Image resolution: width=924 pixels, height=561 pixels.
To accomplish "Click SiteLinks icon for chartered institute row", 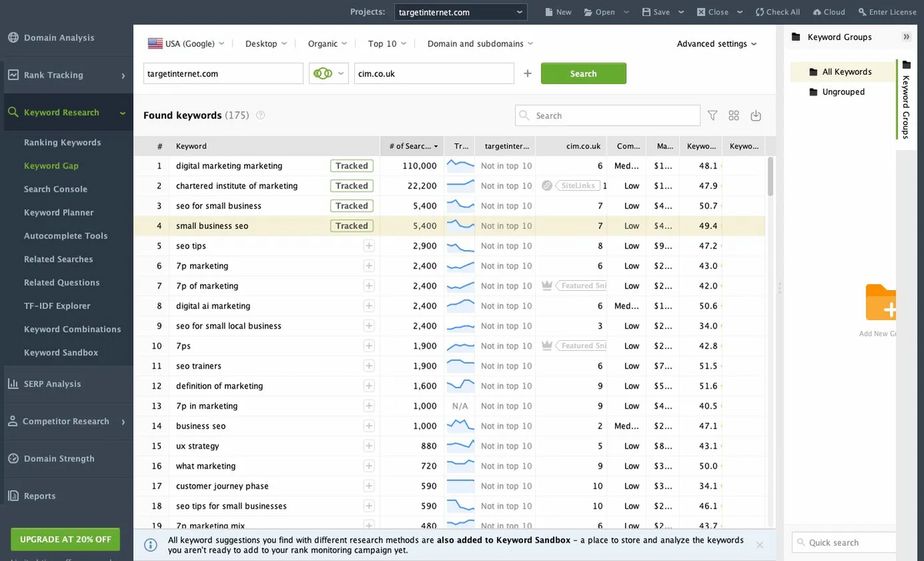I will tap(547, 186).
